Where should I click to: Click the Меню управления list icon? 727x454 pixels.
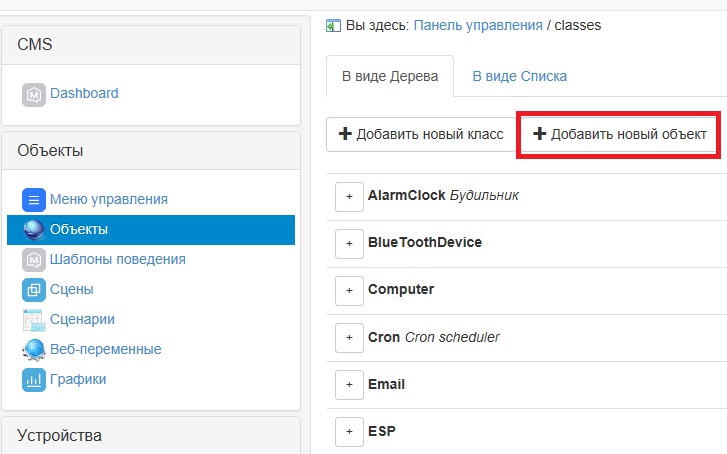(34, 199)
